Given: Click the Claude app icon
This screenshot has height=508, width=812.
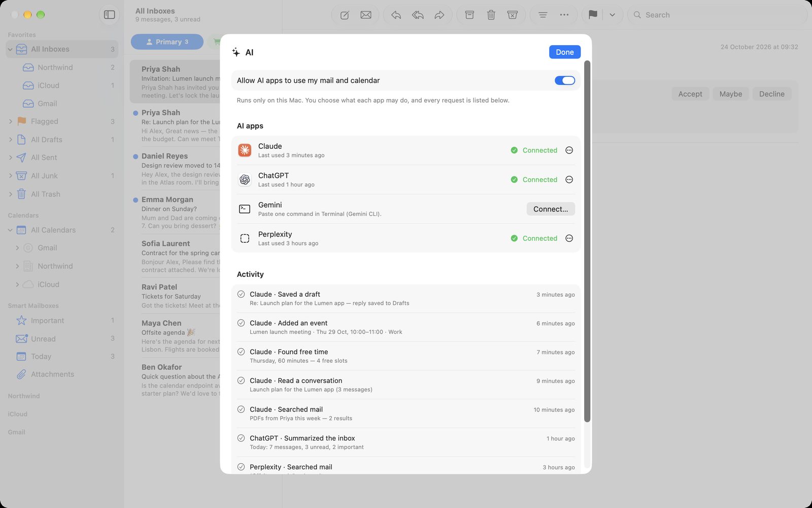Looking at the screenshot, I should [x=245, y=150].
